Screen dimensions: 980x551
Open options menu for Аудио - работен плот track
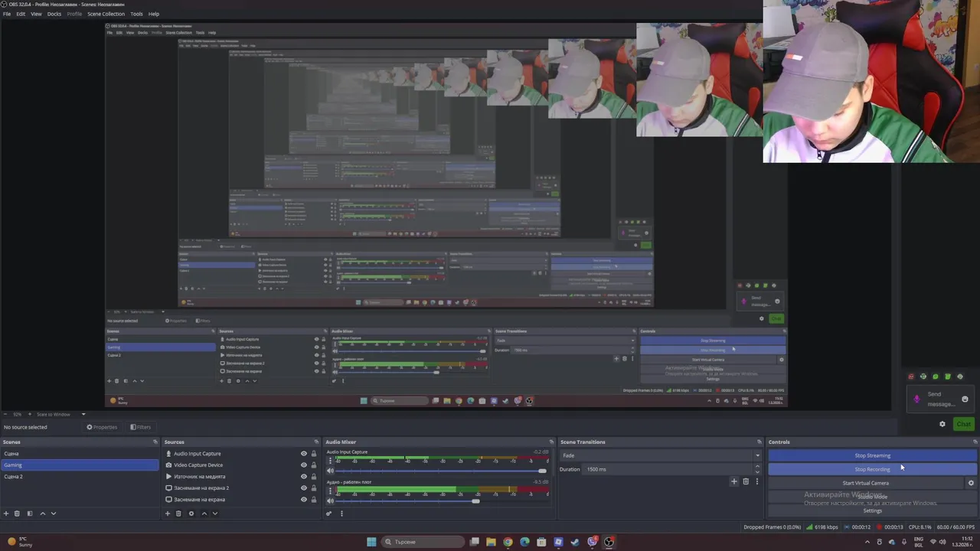pos(330,491)
